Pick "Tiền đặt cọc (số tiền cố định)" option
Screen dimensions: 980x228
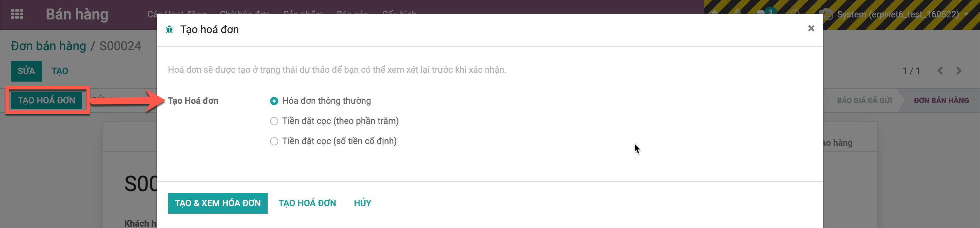273,141
